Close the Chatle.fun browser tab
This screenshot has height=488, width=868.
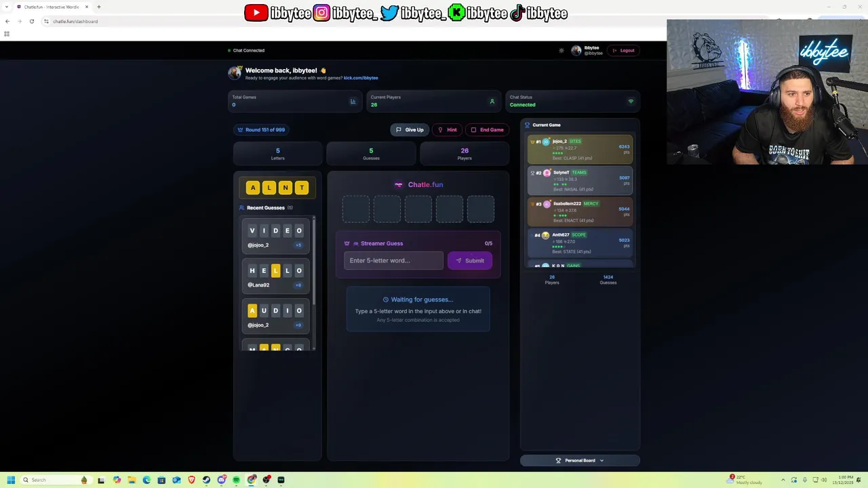pos(87,7)
